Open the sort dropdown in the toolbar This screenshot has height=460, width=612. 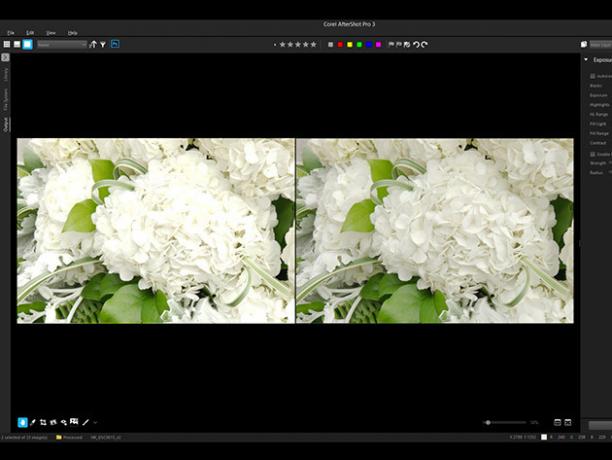62,45
